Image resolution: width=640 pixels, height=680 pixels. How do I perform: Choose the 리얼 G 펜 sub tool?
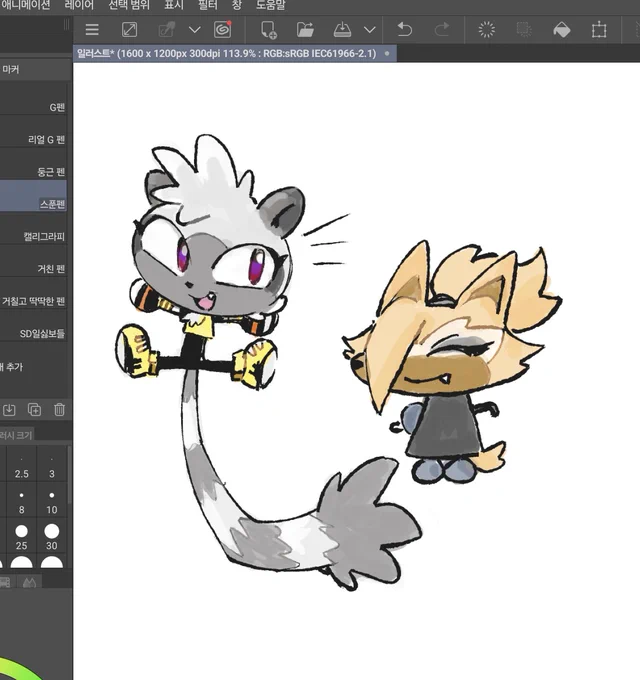point(33,131)
